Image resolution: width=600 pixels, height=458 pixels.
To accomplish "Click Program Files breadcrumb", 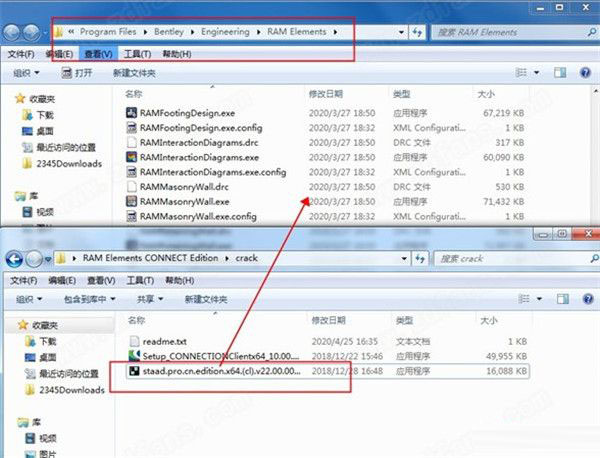I will (108, 32).
